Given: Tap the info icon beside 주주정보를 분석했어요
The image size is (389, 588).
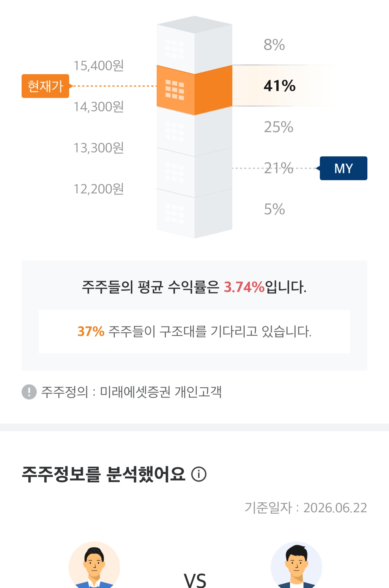Looking at the screenshot, I should [x=199, y=474].
